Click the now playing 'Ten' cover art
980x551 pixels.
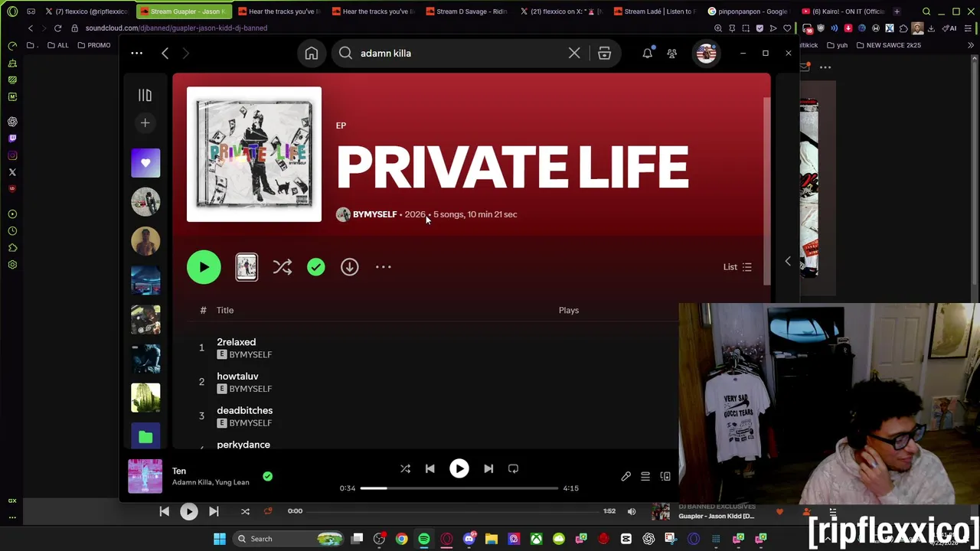(x=145, y=476)
